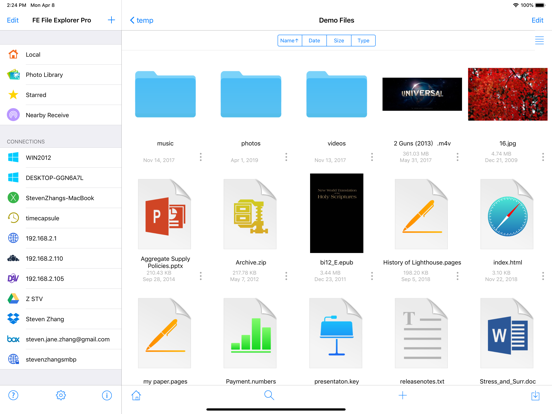The width and height of the screenshot is (552, 414).
Task: Tap Edit in sidebar header
Action: pyautogui.click(x=13, y=20)
